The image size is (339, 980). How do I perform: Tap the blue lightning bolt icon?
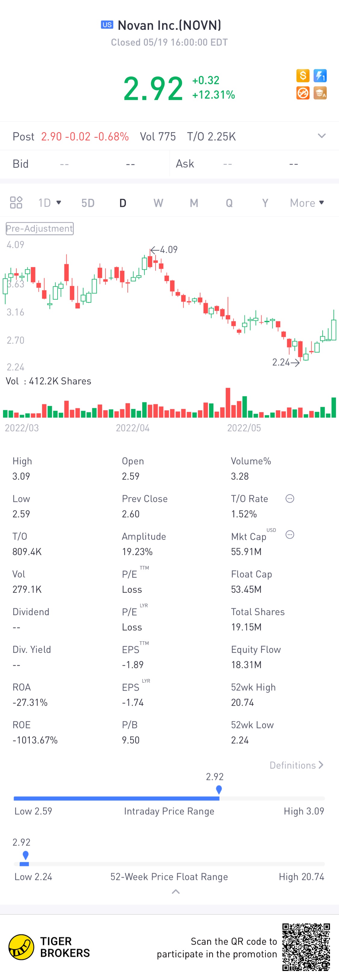pos(320,76)
